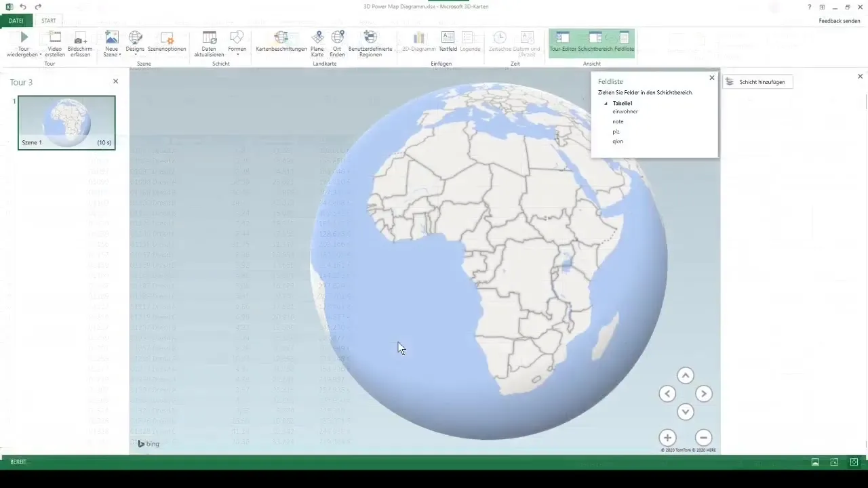The width and height of the screenshot is (868, 488).
Task: Click Schicht hinzufügen button
Action: click(x=757, y=82)
